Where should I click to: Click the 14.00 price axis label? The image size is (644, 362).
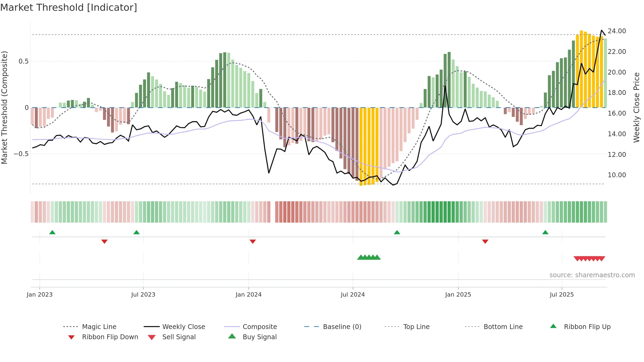click(x=617, y=134)
